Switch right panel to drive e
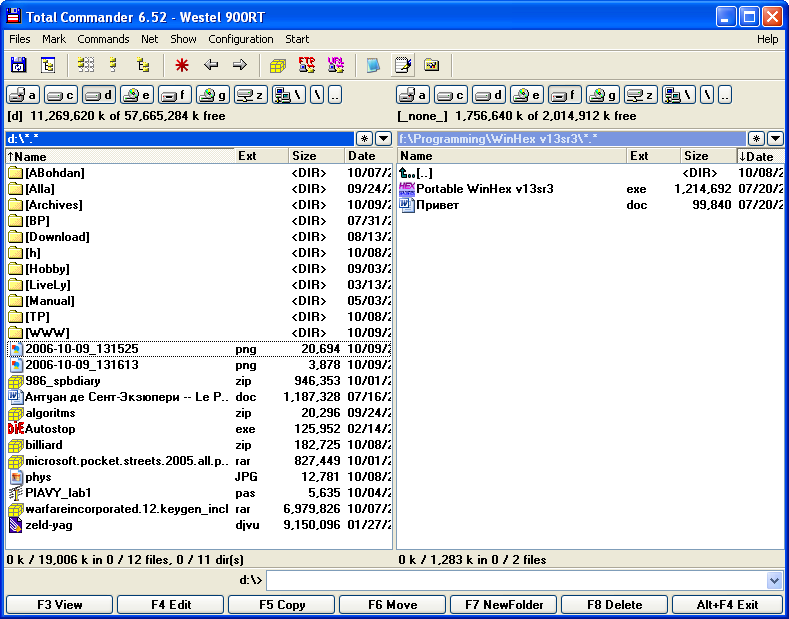 point(526,95)
